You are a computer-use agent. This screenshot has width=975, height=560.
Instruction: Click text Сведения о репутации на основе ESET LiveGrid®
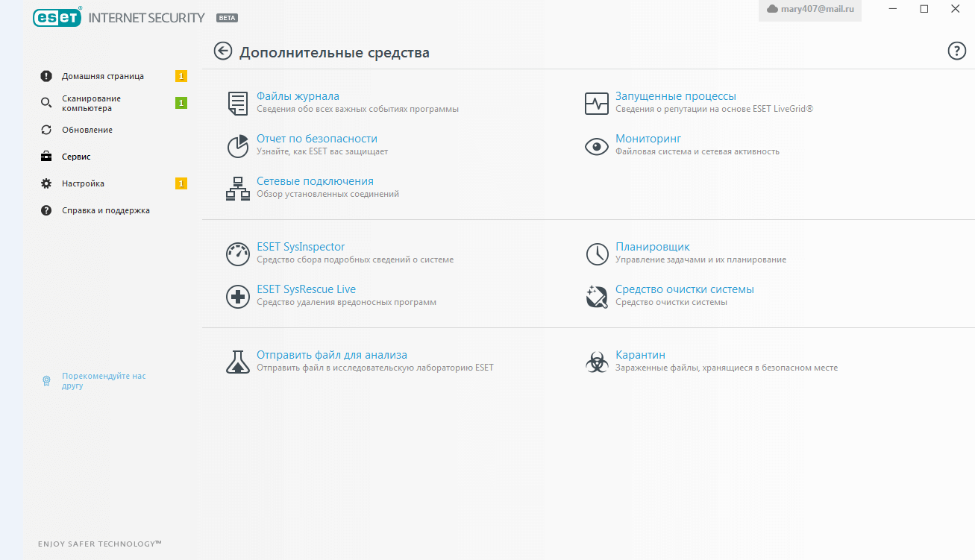[x=714, y=109]
